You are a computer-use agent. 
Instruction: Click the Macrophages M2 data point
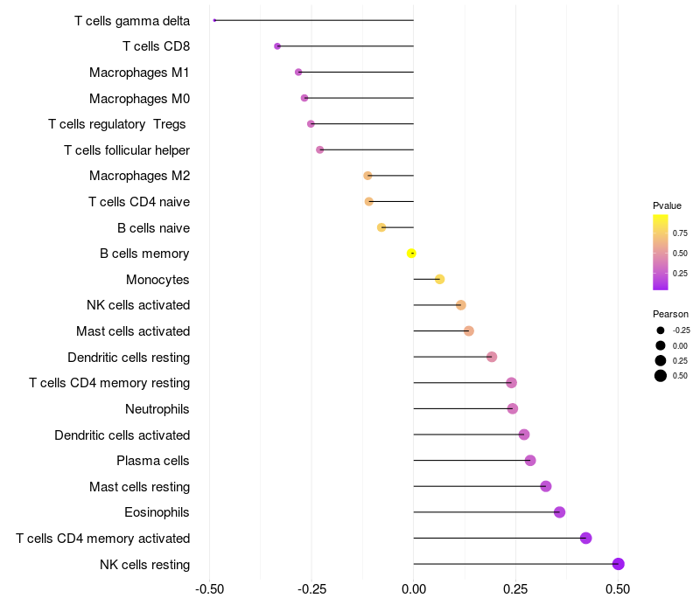(x=367, y=176)
